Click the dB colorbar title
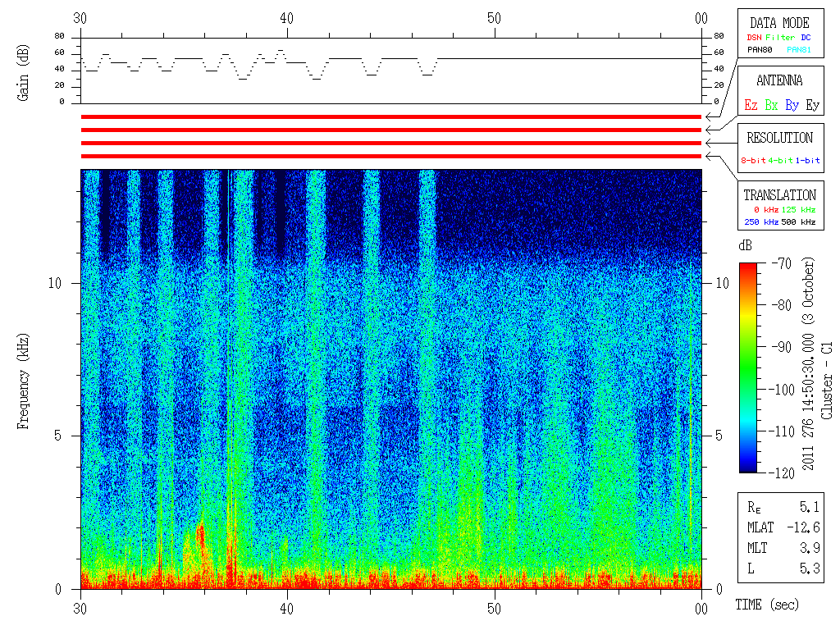The image size is (840, 630). (745, 245)
